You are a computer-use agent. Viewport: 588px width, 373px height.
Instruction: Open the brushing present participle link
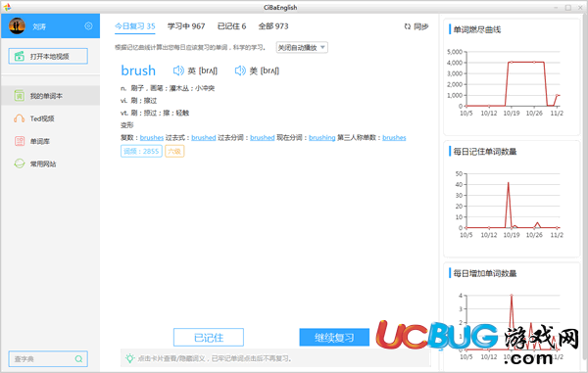322,137
